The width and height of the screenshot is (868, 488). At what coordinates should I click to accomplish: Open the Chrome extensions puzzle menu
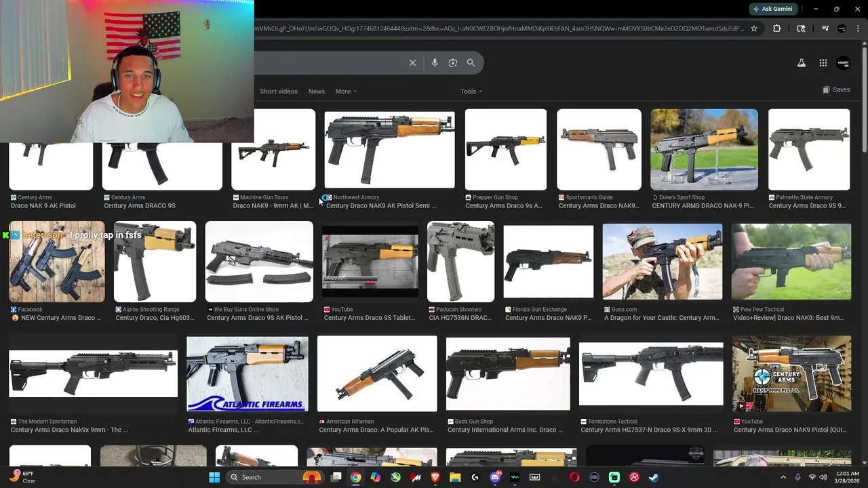tap(777, 28)
